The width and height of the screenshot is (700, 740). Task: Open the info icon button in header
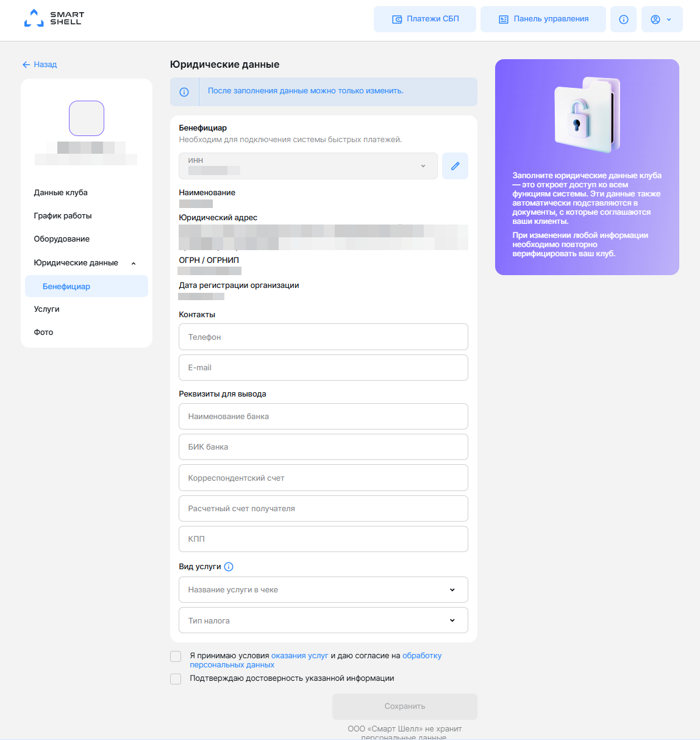[x=623, y=19]
